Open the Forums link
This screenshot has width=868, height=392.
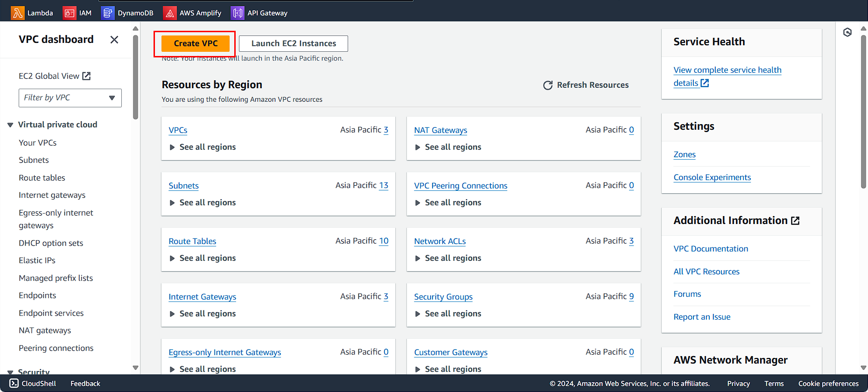pos(687,294)
